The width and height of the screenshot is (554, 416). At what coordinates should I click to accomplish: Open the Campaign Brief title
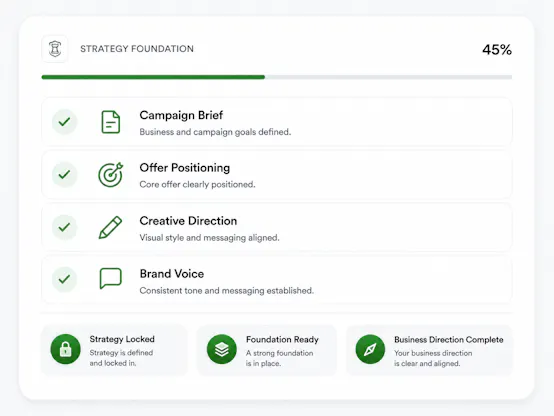[181, 115]
